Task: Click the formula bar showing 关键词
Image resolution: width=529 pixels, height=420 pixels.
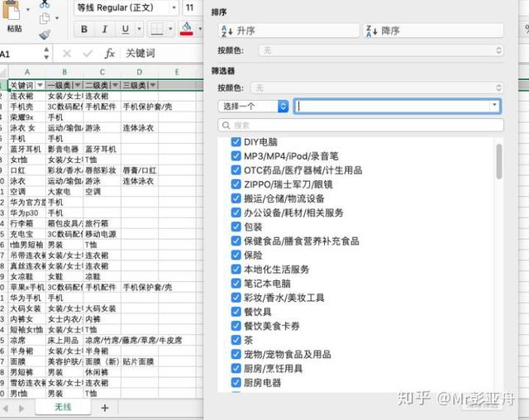Action: point(163,53)
